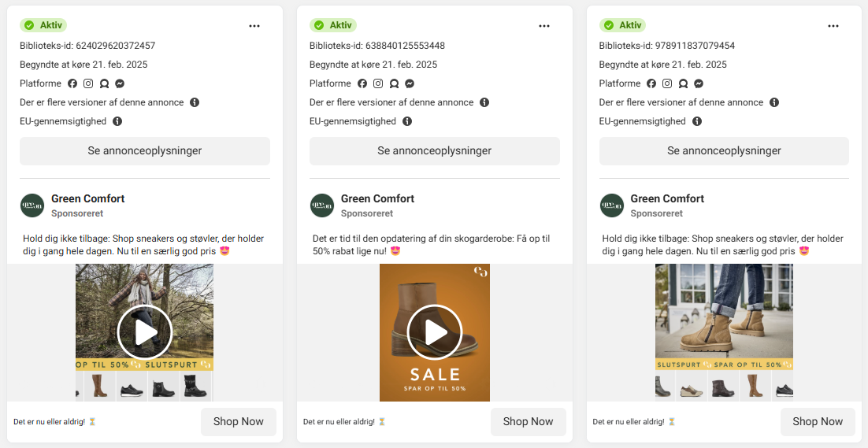Image resolution: width=868 pixels, height=448 pixels.
Task: Play the orange SALE boot video
Action: 435,332
